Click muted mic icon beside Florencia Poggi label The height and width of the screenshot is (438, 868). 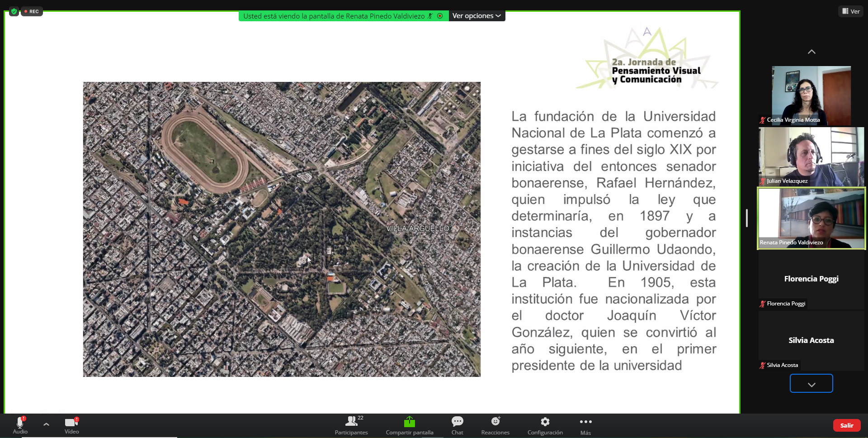[x=763, y=304]
